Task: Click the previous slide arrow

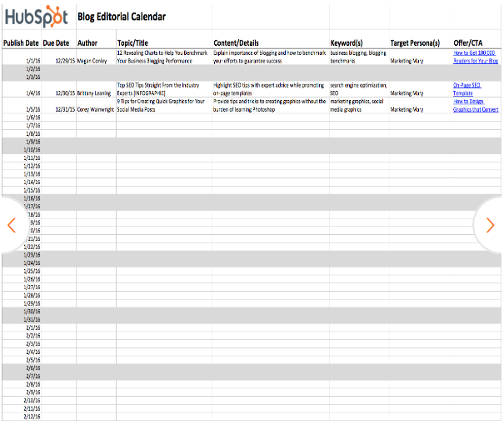Action: [x=12, y=225]
